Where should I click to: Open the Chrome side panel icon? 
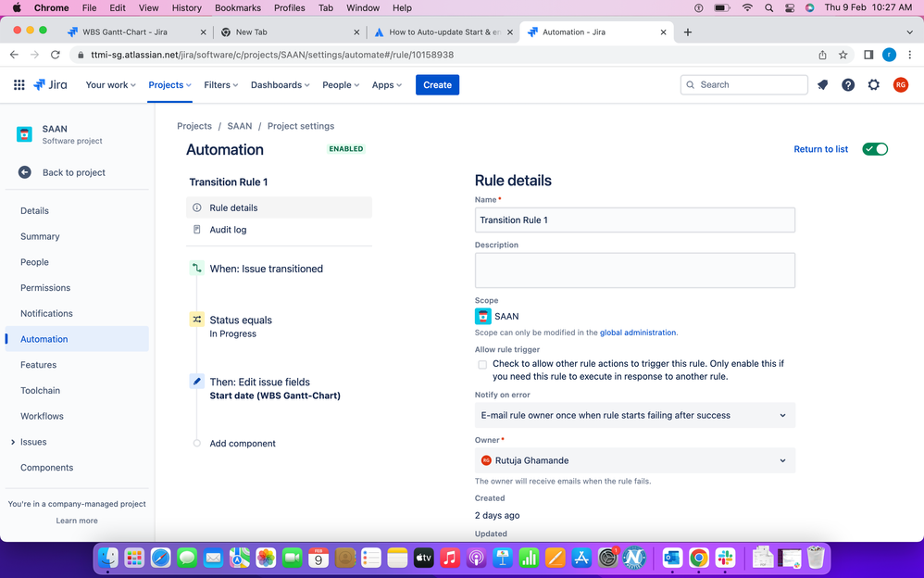click(868, 55)
